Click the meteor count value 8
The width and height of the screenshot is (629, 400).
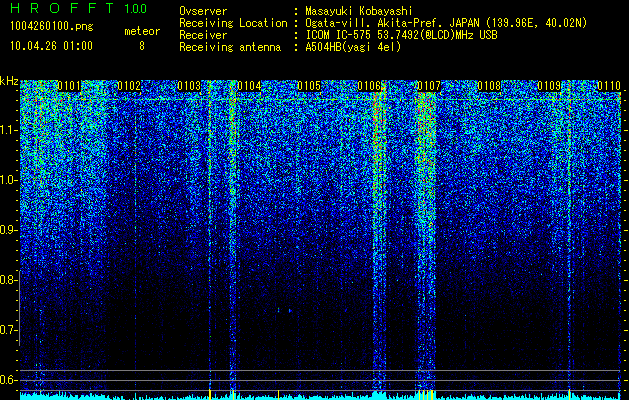[142, 46]
